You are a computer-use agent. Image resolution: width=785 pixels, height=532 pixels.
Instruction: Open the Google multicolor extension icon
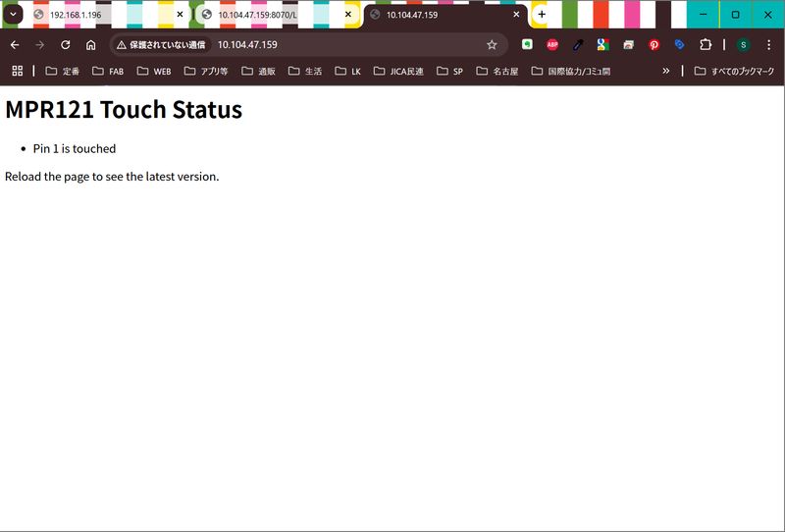[x=602, y=44]
